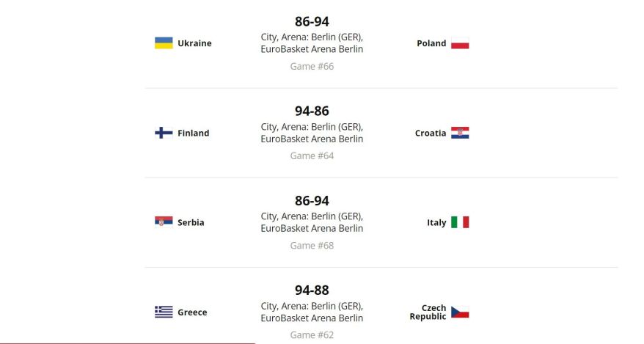Open Game #62 label

(312, 335)
